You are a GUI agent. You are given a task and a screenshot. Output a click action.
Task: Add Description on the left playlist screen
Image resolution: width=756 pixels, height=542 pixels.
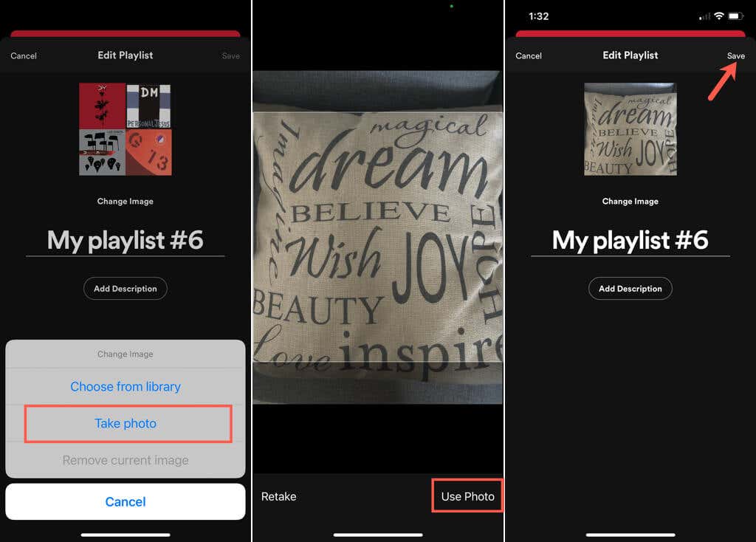point(126,289)
